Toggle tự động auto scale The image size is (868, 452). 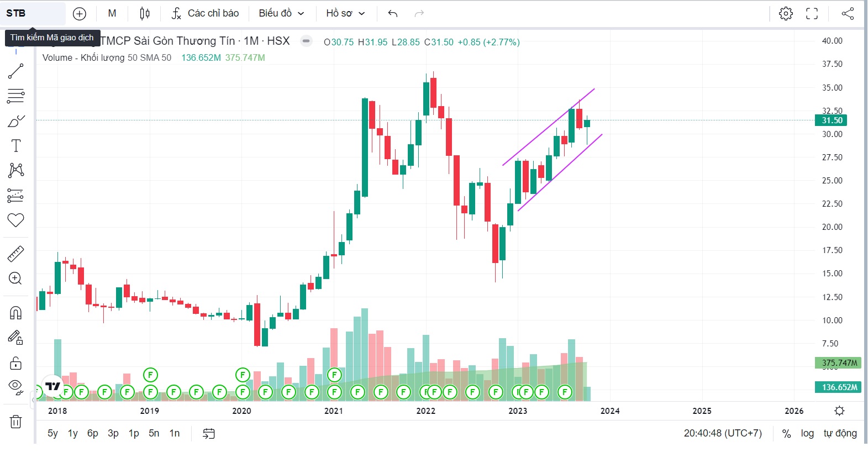click(x=840, y=433)
